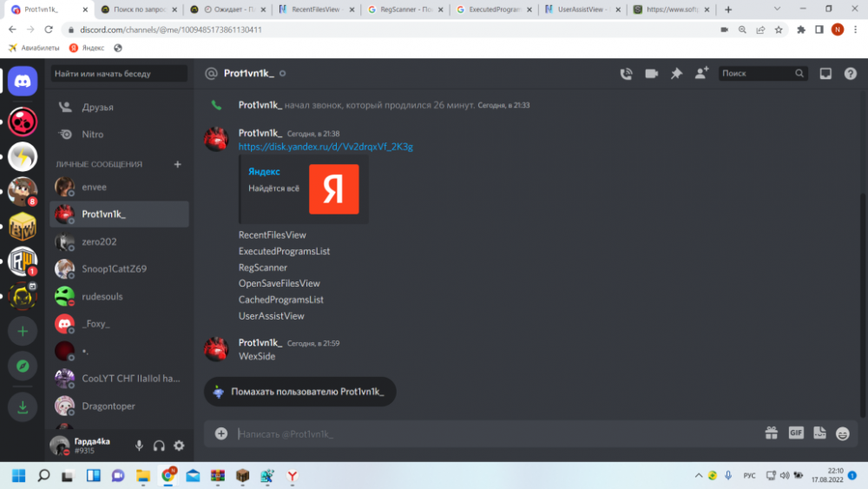Screen dimensions: 868x489
Task: Open the emoji picker
Action: point(843,433)
